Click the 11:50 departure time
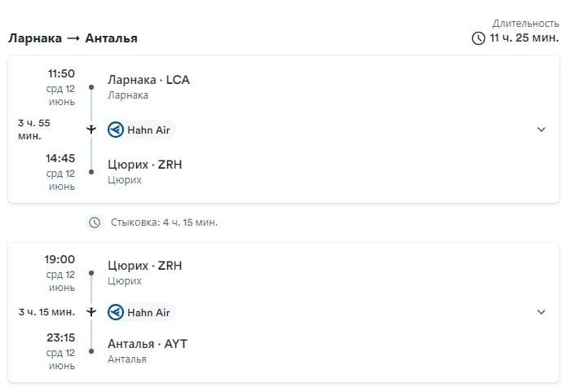The height and width of the screenshot is (392, 574). pos(61,74)
